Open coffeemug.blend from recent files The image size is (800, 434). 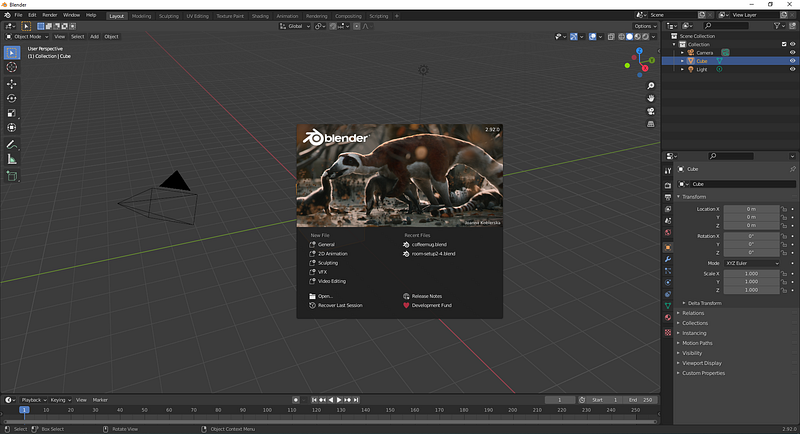429,245
